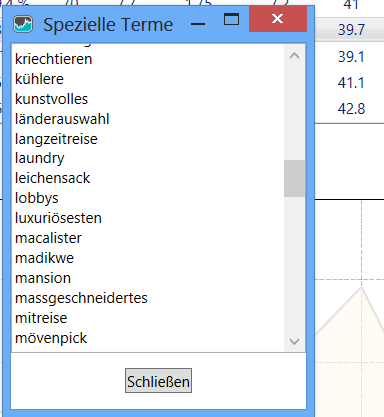Click the scroll up arrow in list
The image size is (384, 417).
[294, 56]
